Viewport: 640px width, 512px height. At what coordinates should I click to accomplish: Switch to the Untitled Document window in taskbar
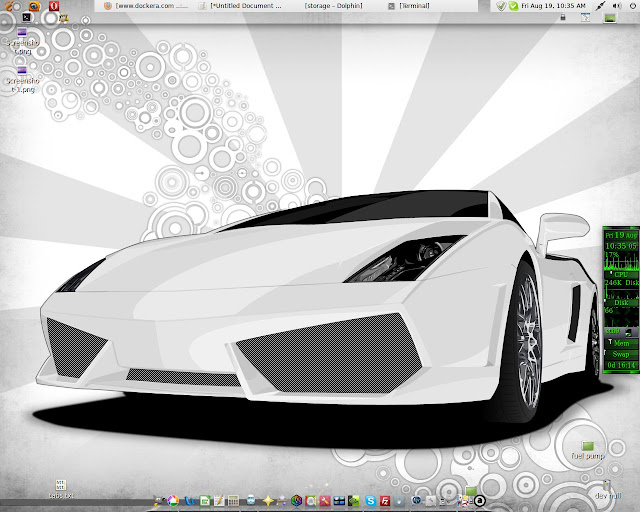point(241,6)
